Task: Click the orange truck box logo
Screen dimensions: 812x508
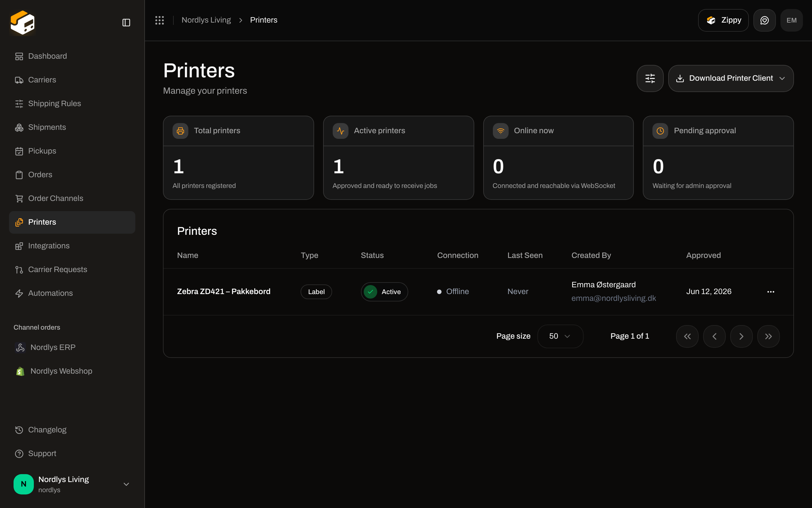Action: tap(23, 22)
